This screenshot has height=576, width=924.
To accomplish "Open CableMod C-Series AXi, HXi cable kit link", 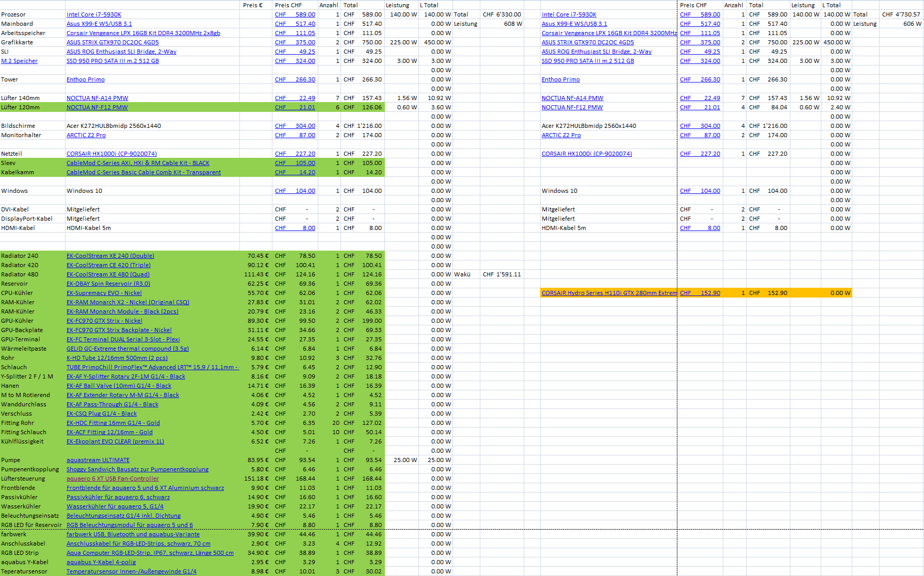I will [x=138, y=163].
